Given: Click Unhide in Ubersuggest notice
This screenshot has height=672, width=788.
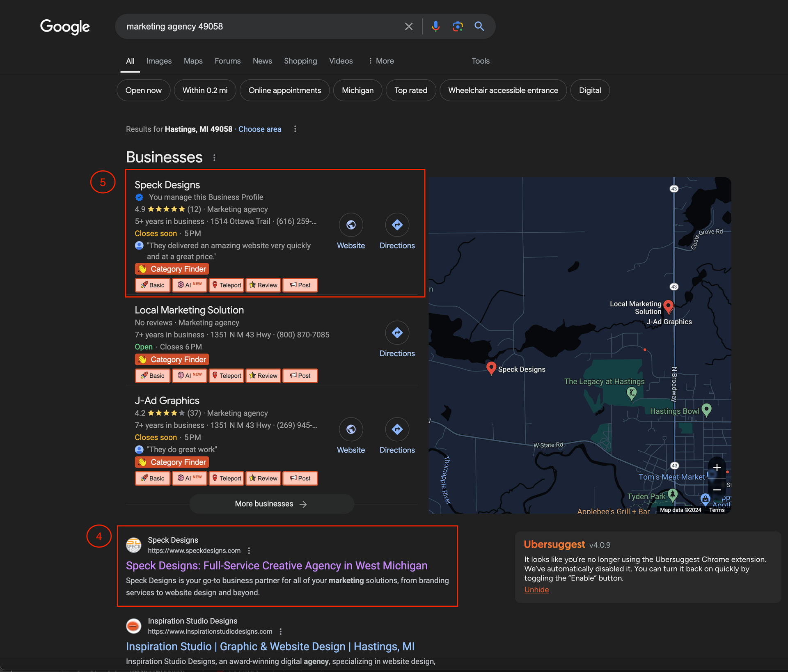Looking at the screenshot, I should point(536,590).
